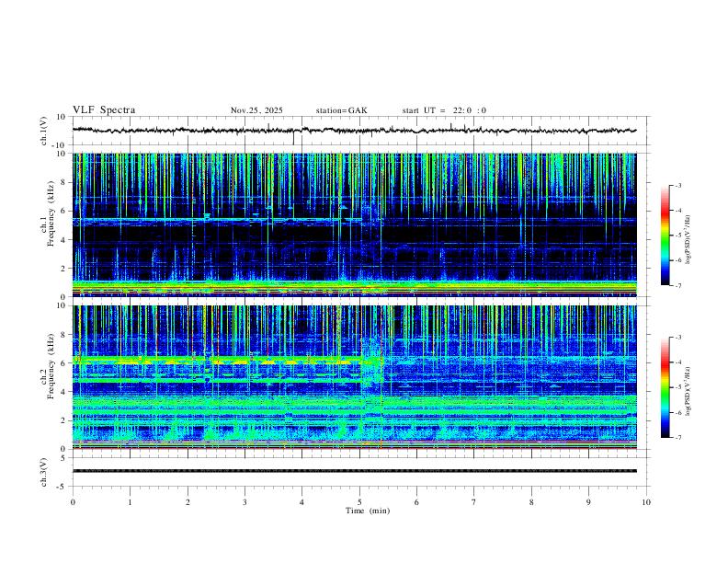Click time axis tick label '3'
Viewport: 728px width, 563px height.
pos(245,502)
